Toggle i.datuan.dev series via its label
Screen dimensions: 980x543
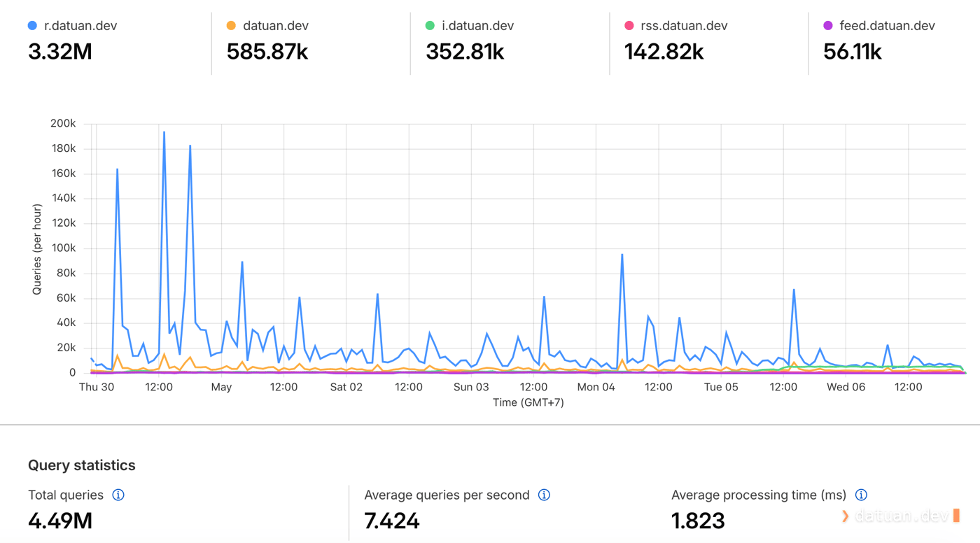coord(478,26)
